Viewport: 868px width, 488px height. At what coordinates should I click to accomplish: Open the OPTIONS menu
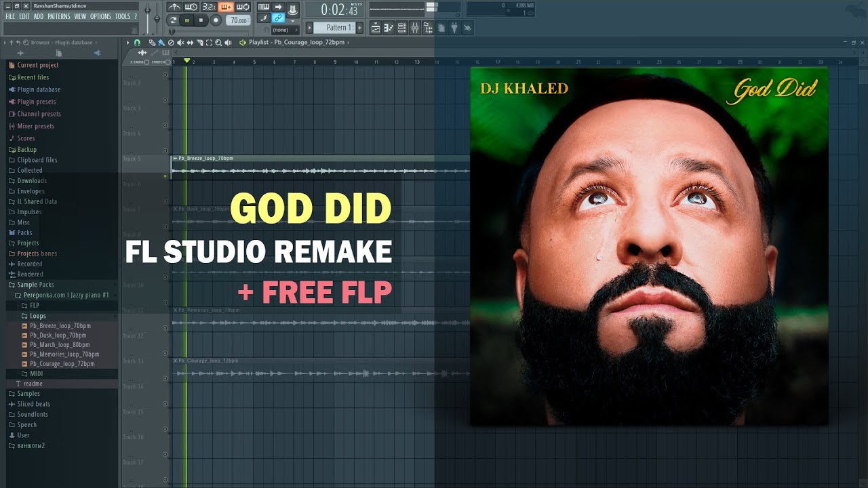(x=100, y=16)
